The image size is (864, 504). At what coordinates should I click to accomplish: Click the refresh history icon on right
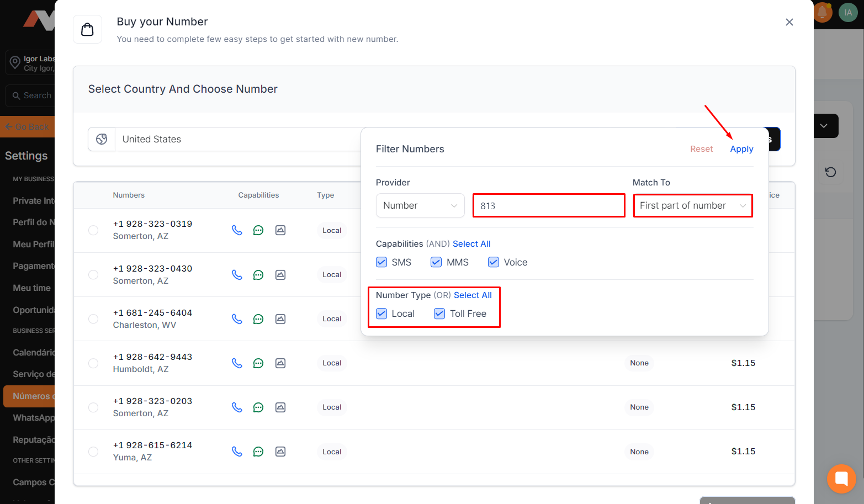(x=830, y=172)
